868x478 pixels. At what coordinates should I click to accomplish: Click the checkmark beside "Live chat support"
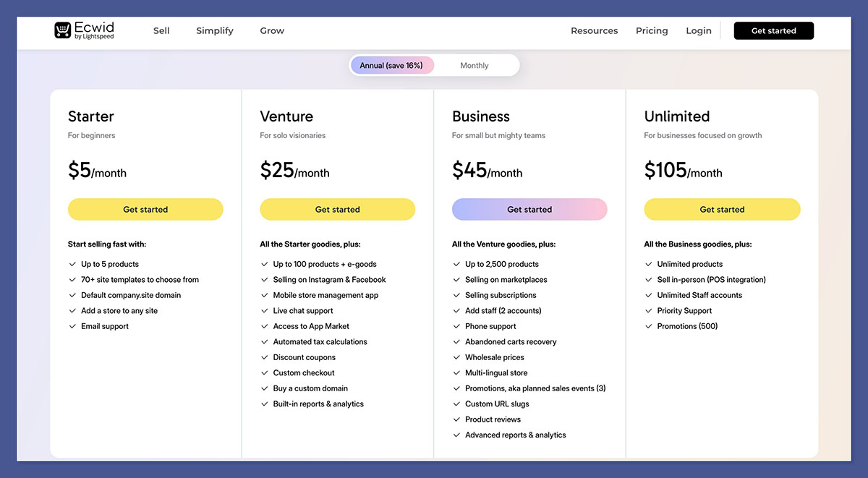click(265, 310)
